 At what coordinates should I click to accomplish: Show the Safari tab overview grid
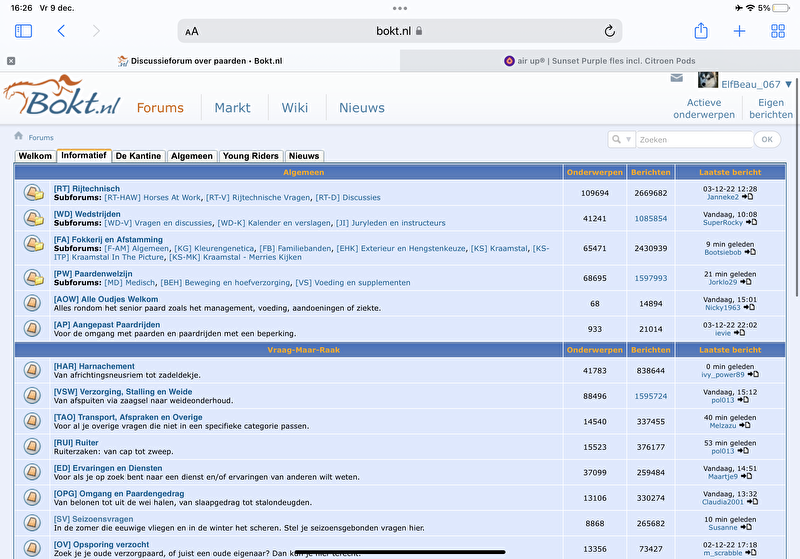(x=777, y=31)
